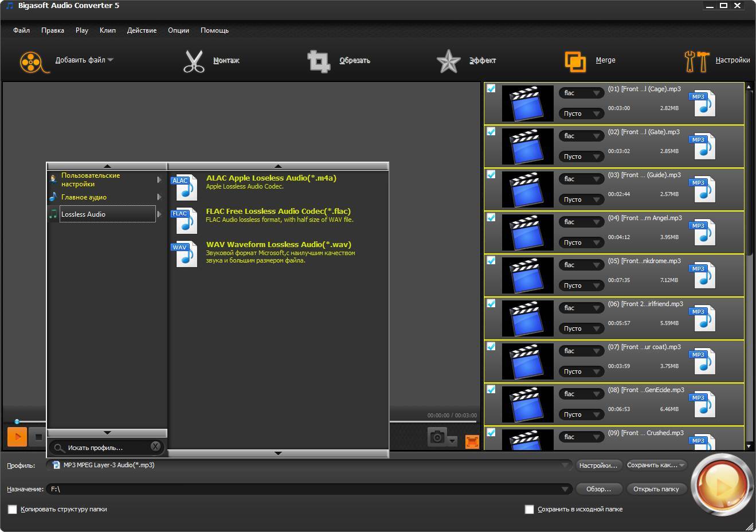Enable Копировать структуру папки checkbox
This screenshot has height=532, width=756.
pos(13,509)
